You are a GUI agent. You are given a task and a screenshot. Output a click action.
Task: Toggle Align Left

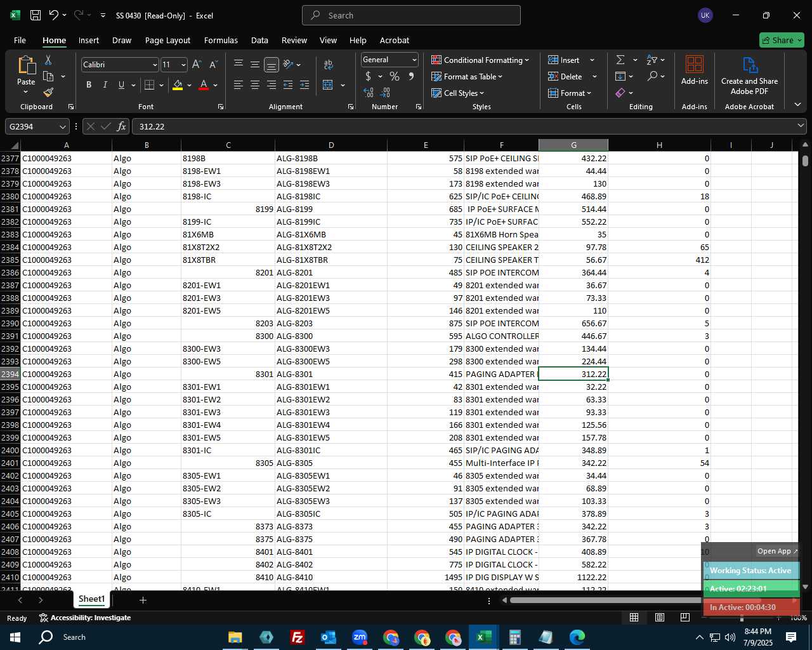coord(239,85)
